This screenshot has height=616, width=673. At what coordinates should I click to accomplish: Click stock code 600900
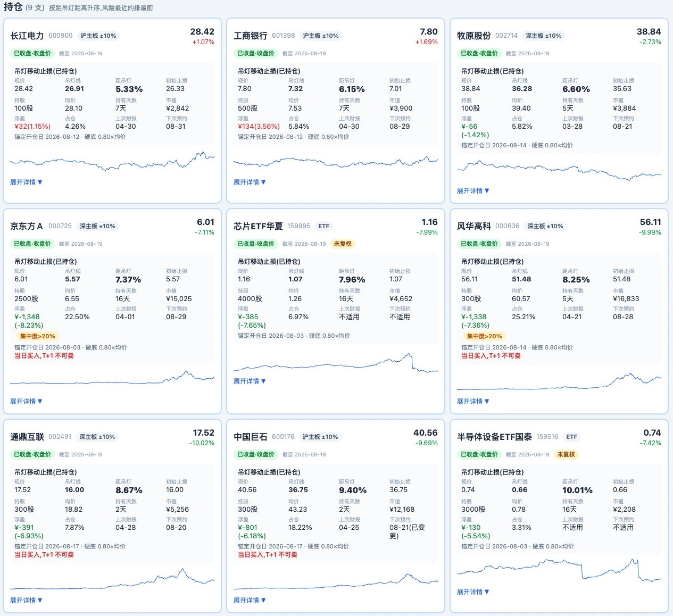[61, 36]
